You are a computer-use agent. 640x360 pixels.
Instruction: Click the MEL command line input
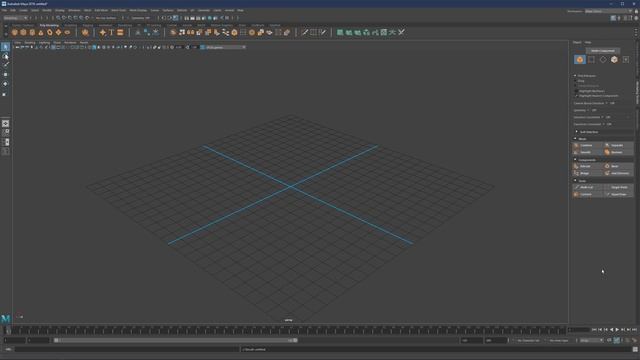(x=127, y=349)
